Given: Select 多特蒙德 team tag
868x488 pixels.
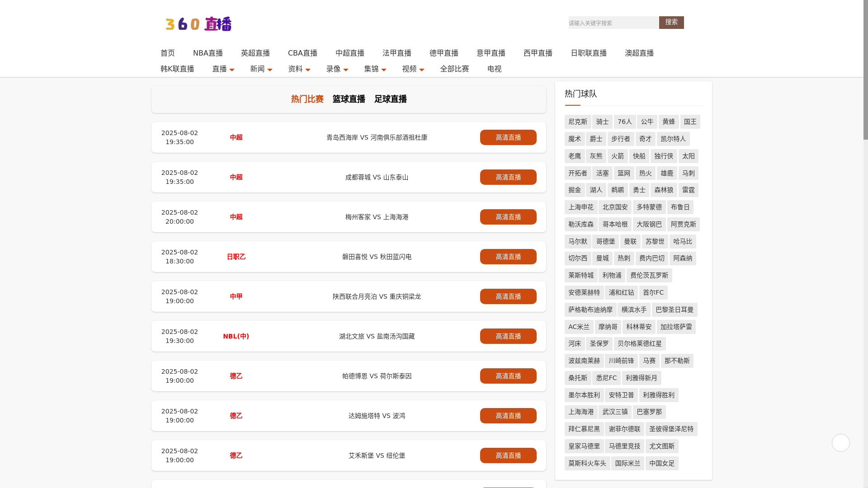Looking at the screenshot, I should [x=649, y=207].
